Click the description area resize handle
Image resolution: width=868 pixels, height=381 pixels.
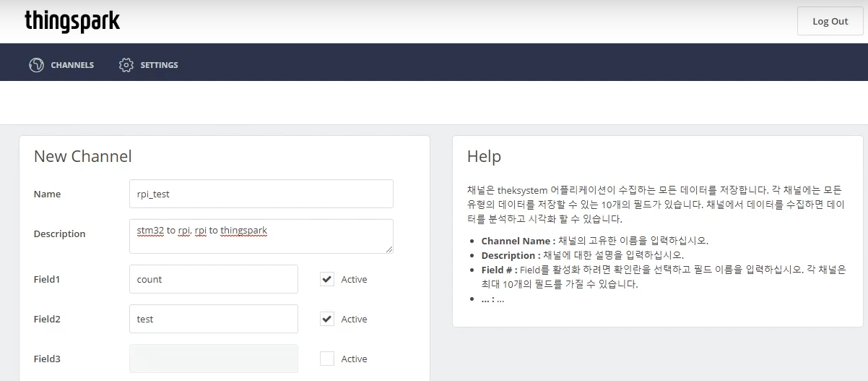pyautogui.click(x=389, y=249)
